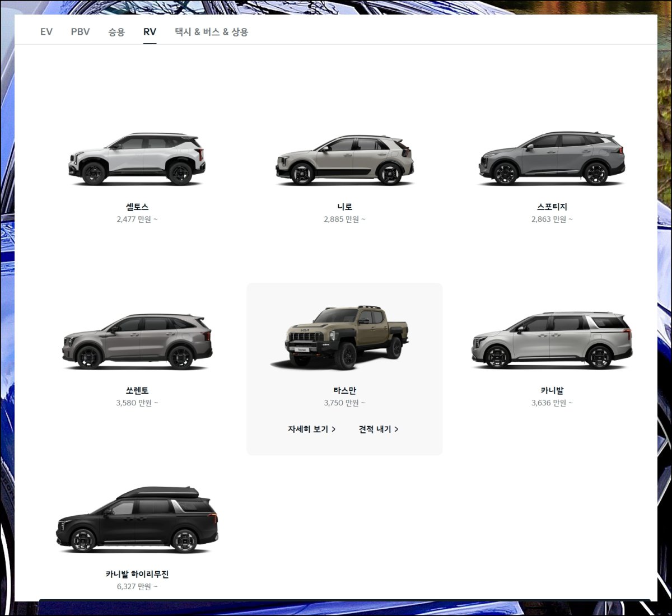Select the RV tab

tap(150, 32)
